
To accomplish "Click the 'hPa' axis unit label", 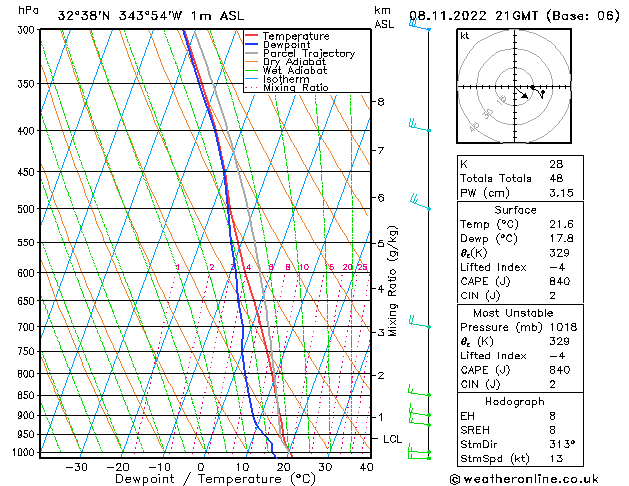I will tap(28, 10).
